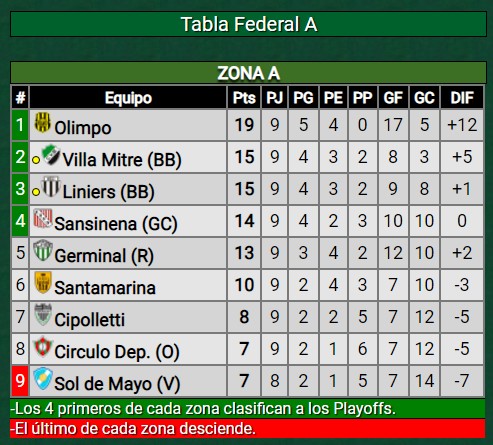Click the ZONA A section header

(x=248, y=73)
